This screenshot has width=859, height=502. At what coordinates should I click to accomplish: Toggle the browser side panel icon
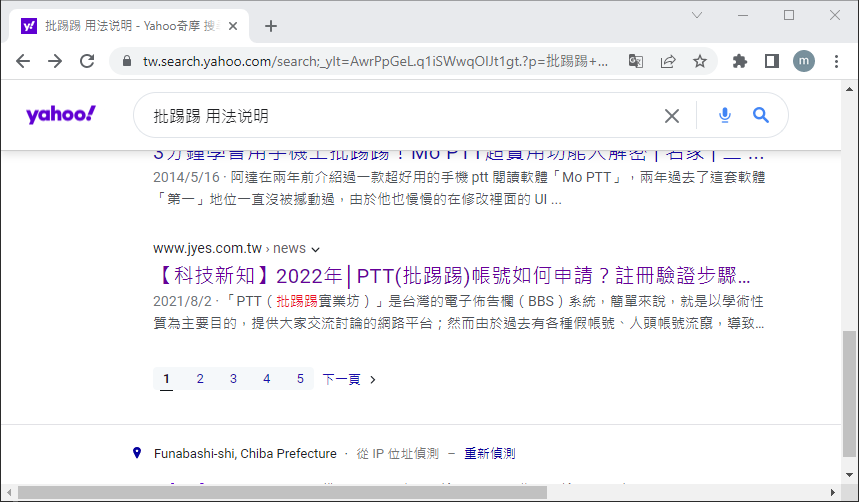click(772, 61)
